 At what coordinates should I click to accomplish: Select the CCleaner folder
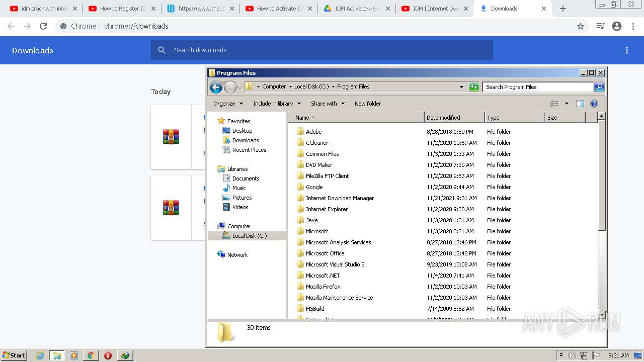[x=316, y=143]
